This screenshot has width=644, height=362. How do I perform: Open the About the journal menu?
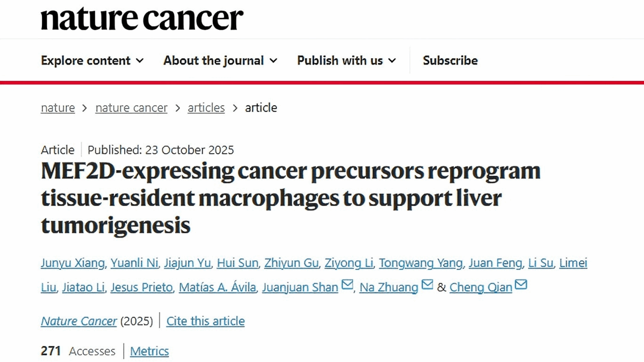(219, 60)
